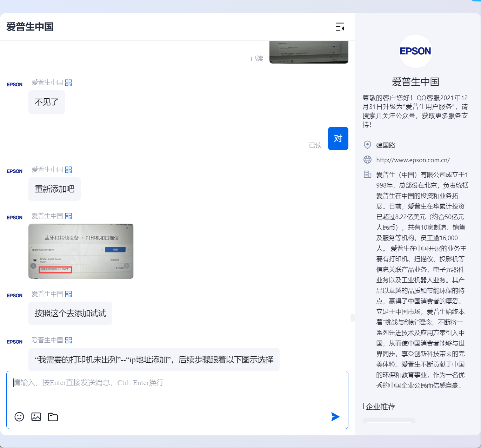This screenshot has height=448, width=481.
Task: Click the blue send arrow
Action: pyautogui.click(x=335, y=417)
